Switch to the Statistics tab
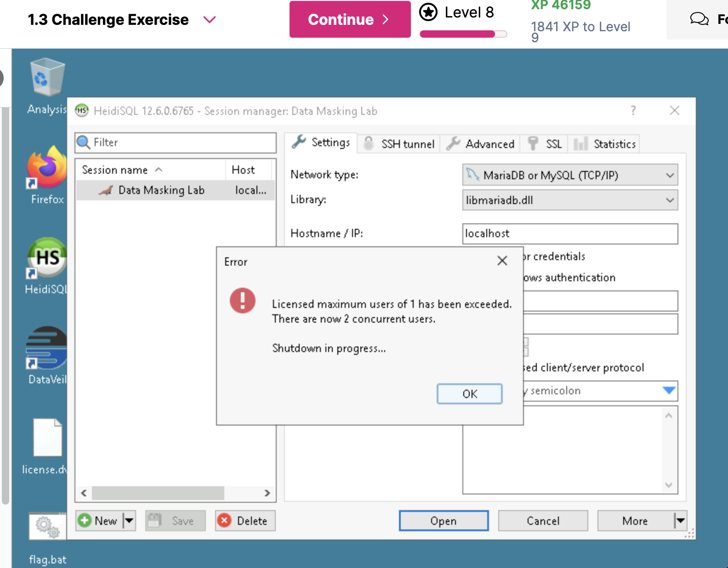 tap(605, 144)
